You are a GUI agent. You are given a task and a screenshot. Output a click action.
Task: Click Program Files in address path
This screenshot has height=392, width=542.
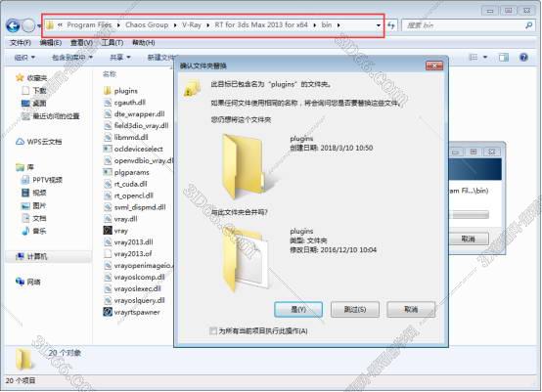(x=89, y=24)
